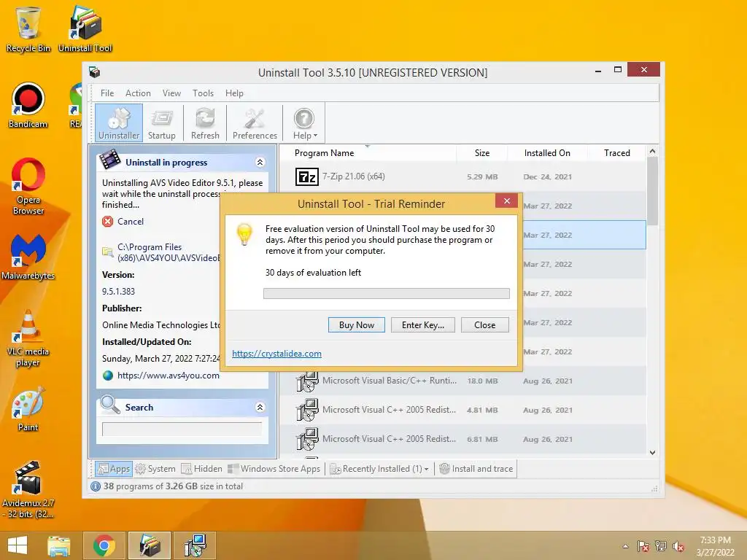This screenshot has height=560, width=747.
Task: Open Avidemux 2.7 desktop shortcut
Action: [28, 489]
